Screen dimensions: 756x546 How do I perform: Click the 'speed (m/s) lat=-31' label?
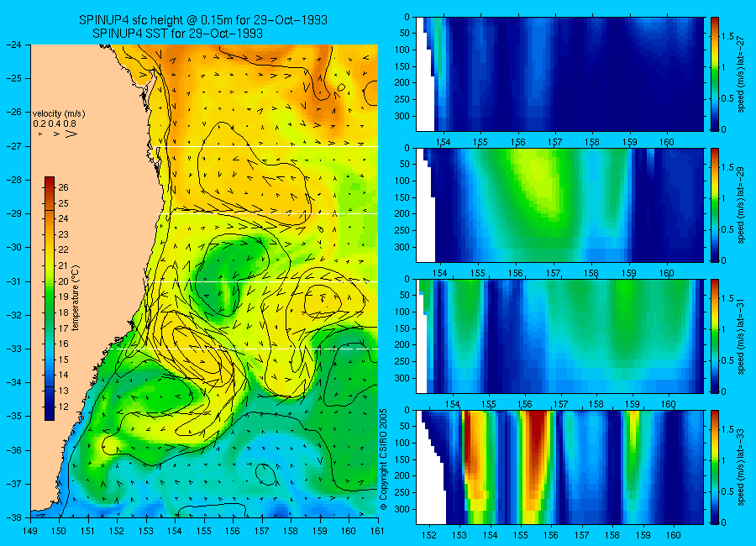click(742, 337)
